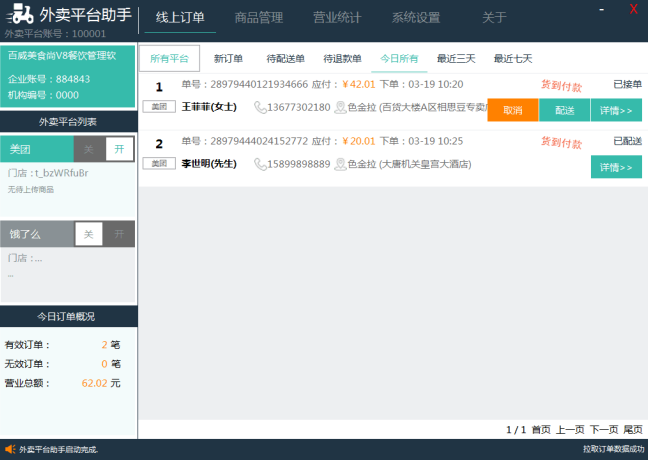
Task: Set the 美团 toggle to 开
Action: pos(120,149)
